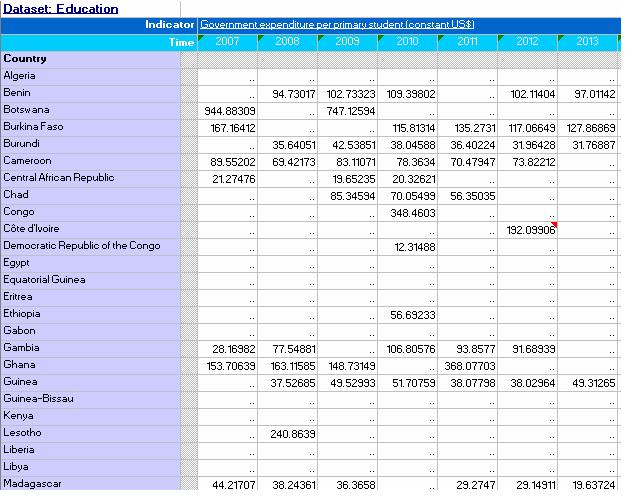This screenshot has height=496, width=626.
Task: Select the 2011 year column header
Action: click(468, 42)
